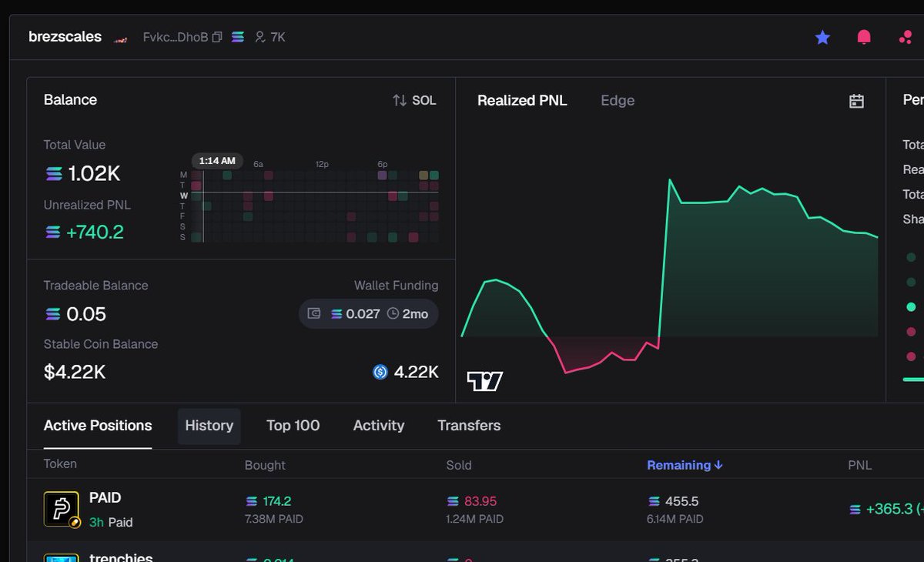Open the PAID token logo

[62, 509]
